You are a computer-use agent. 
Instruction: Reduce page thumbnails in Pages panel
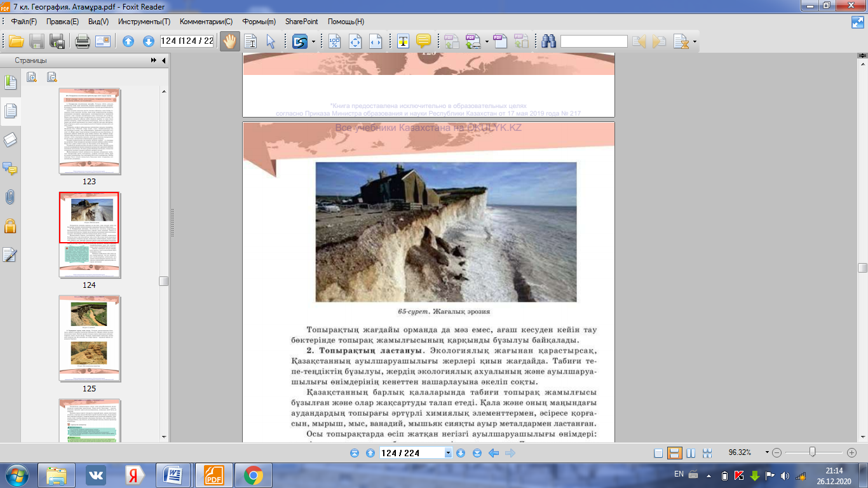tap(51, 77)
